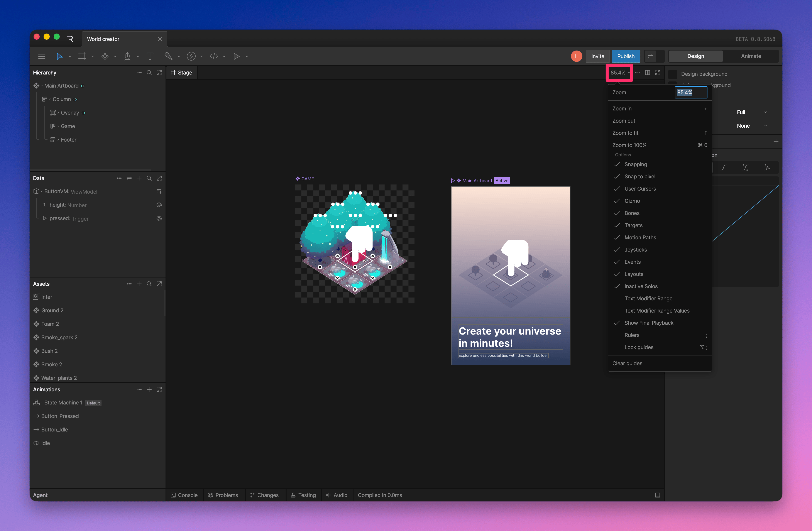Click the Publish button
Viewport: 812px width, 531px height.
point(626,56)
